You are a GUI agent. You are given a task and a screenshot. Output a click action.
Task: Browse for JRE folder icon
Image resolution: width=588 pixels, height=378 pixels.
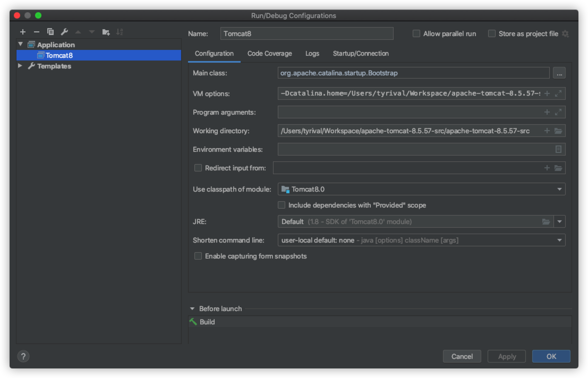pos(546,222)
